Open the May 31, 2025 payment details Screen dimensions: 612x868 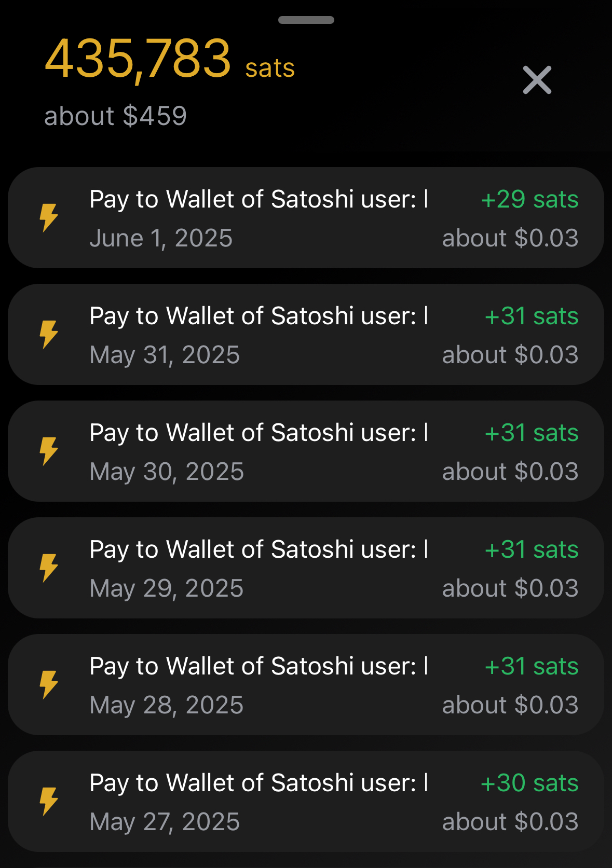click(x=306, y=334)
